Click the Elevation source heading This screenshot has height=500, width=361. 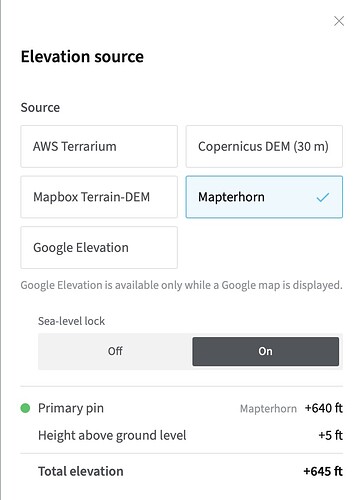[82, 56]
